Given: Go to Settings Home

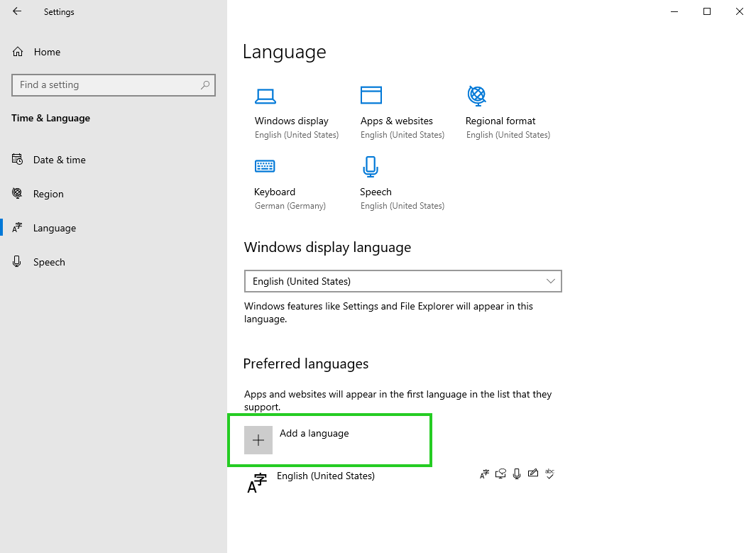Looking at the screenshot, I should pyautogui.click(x=47, y=52).
